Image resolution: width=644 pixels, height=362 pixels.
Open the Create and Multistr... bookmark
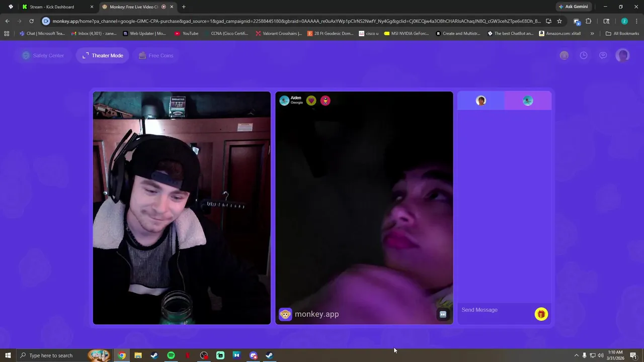tap(458, 33)
